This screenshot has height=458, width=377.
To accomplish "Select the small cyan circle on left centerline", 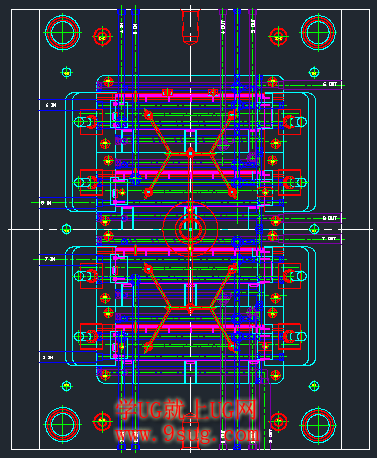I will [x=66, y=229].
